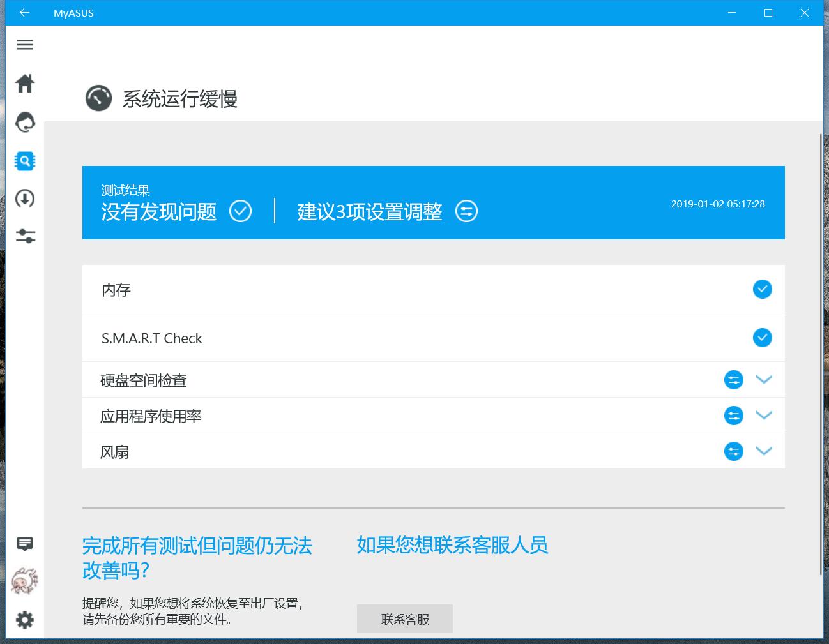Click the 联系客服 button
Screen dimensions: 829x644
pos(405,618)
